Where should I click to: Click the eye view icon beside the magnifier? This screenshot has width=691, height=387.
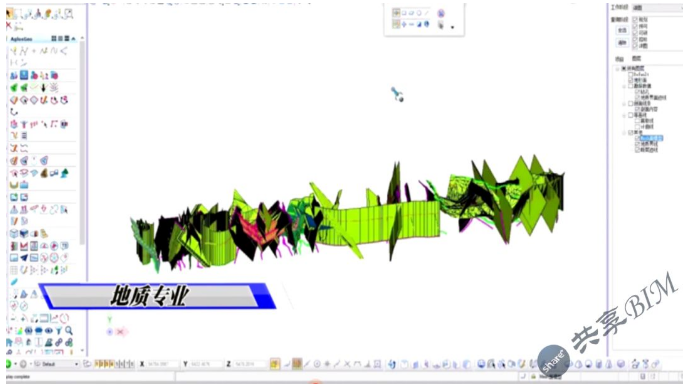[48, 330]
